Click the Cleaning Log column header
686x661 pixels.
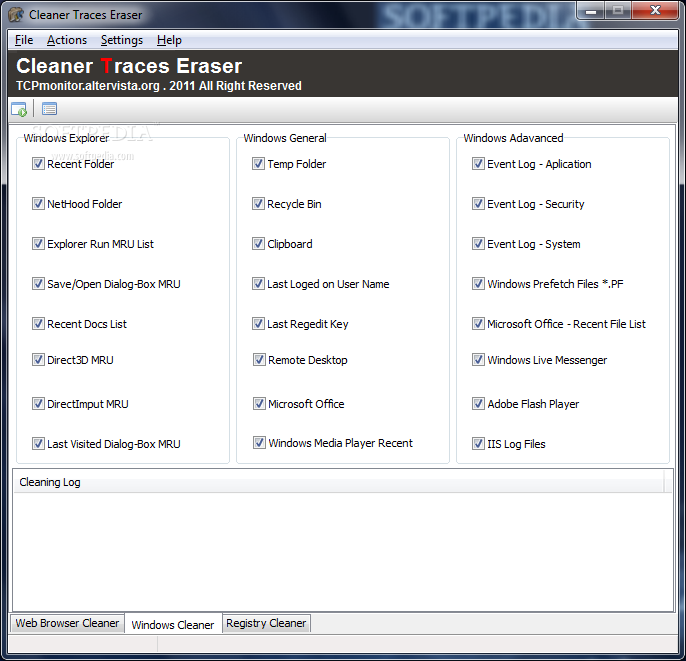pos(339,482)
